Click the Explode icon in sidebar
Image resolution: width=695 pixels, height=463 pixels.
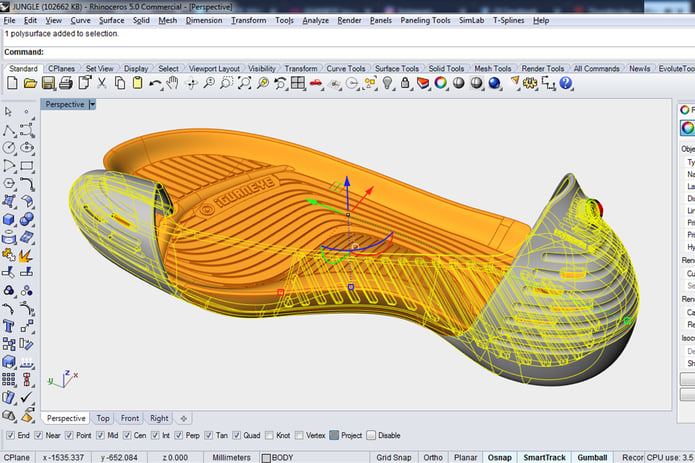coord(27,255)
